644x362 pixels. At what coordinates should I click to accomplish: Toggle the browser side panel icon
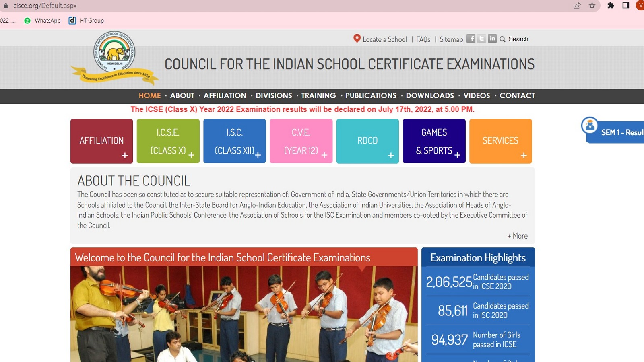pos(625,5)
